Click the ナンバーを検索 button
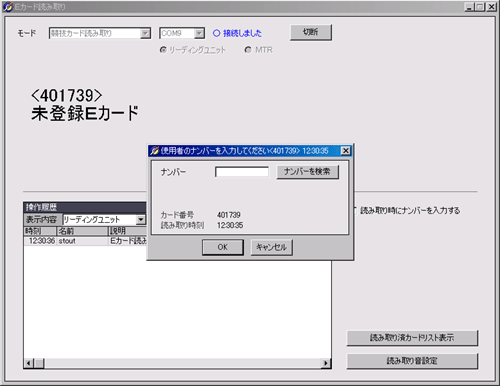The image size is (500, 386). [308, 172]
